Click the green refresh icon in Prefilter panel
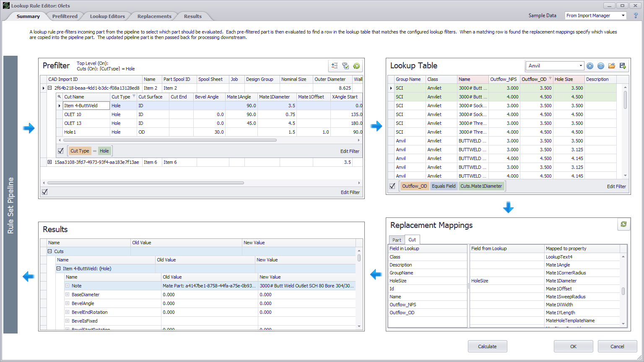644x362 pixels. tap(356, 66)
